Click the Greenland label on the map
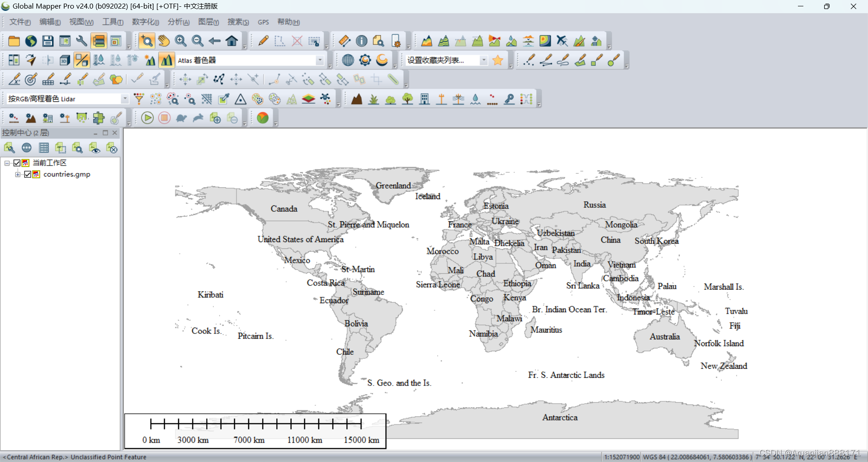868x462 pixels. click(393, 186)
